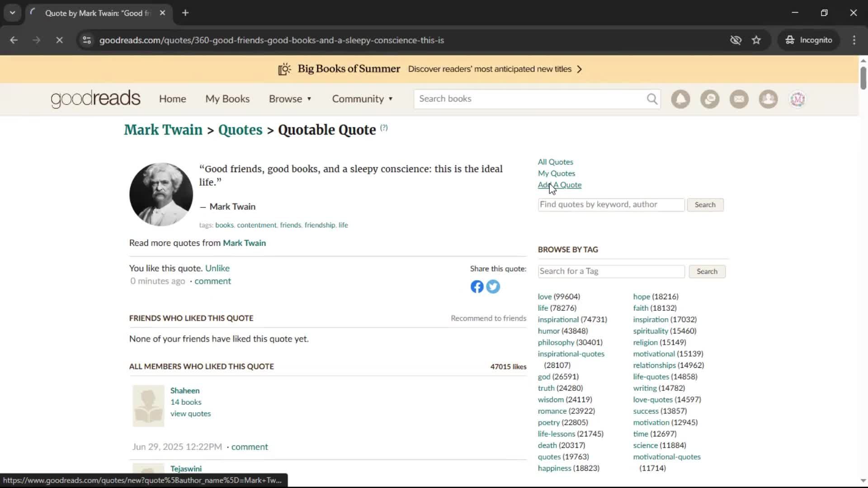Click the Incognito indicator button
Viewport: 868px width, 488px height.
809,40
